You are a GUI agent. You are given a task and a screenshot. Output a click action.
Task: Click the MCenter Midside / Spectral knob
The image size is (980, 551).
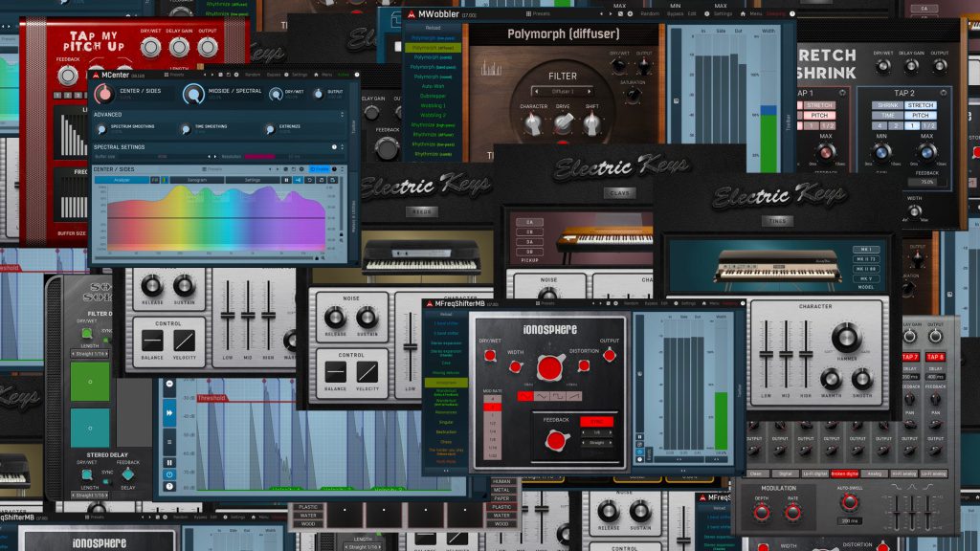click(x=193, y=94)
